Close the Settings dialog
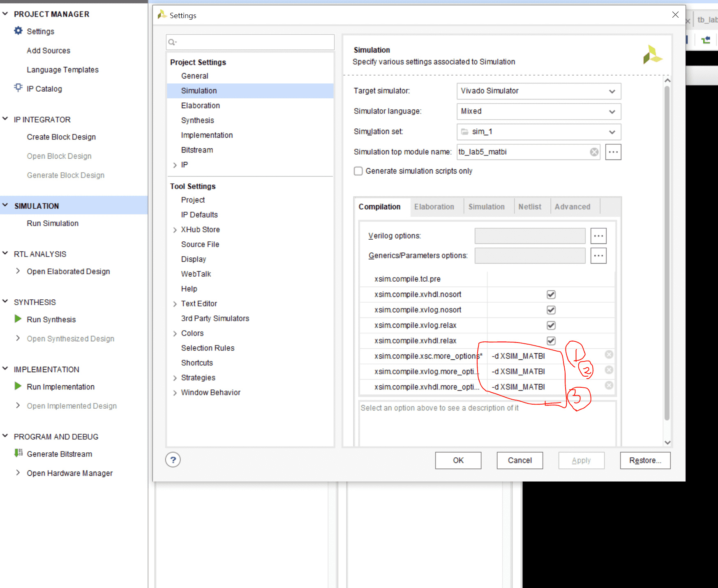 [675, 15]
